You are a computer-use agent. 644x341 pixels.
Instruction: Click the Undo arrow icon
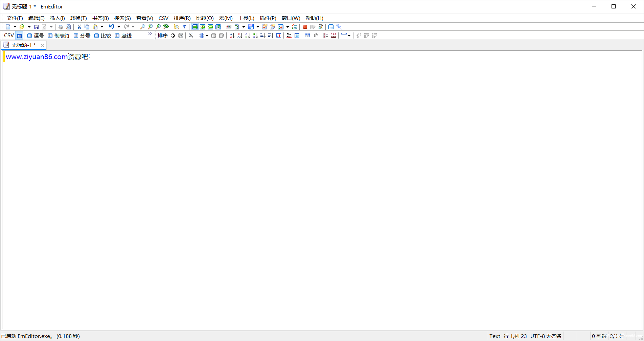click(x=111, y=27)
